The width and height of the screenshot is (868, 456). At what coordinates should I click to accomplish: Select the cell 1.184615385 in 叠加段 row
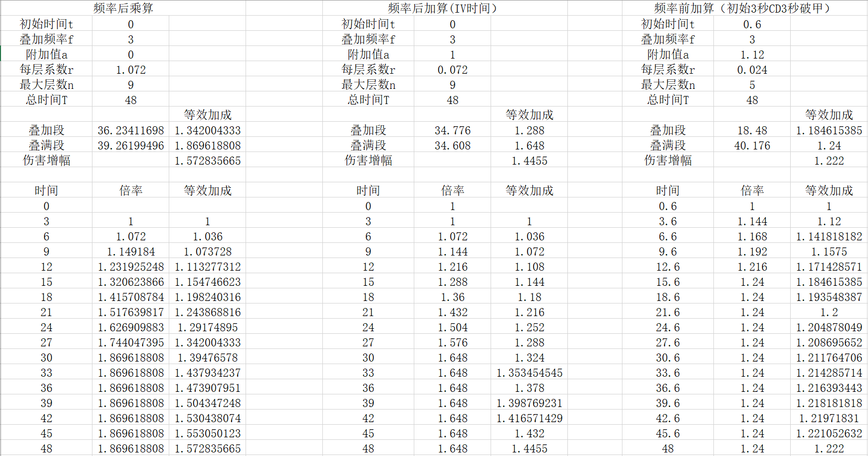829,130
